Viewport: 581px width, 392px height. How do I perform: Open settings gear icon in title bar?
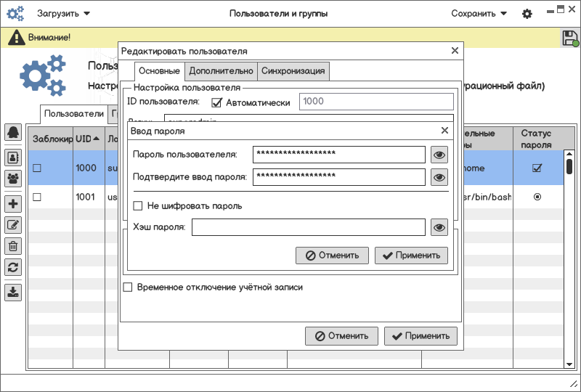pyautogui.click(x=527, y=14)
